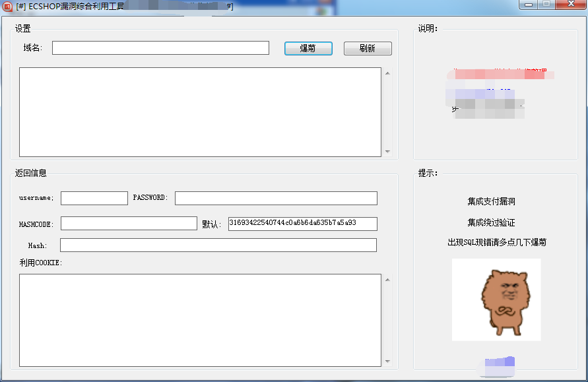This screenshot has height=382, width=588.
Task: Click the 默认 label
Action: [x=211, y=224]
